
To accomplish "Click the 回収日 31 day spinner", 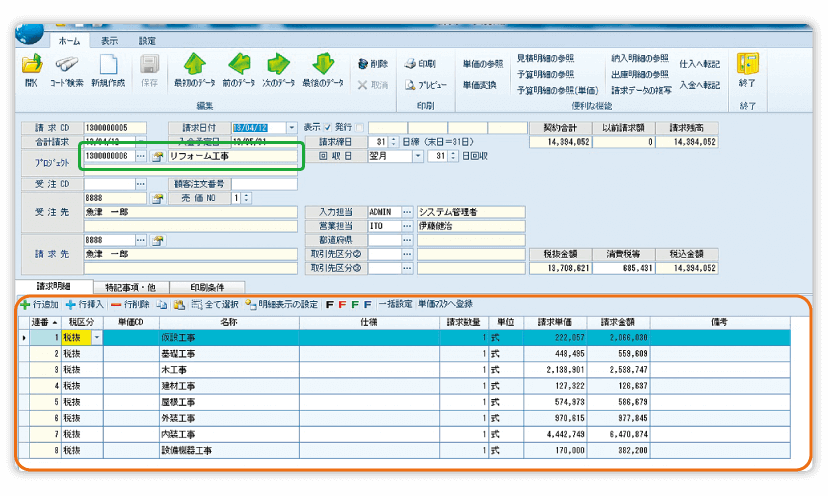I will pos(453,156).
